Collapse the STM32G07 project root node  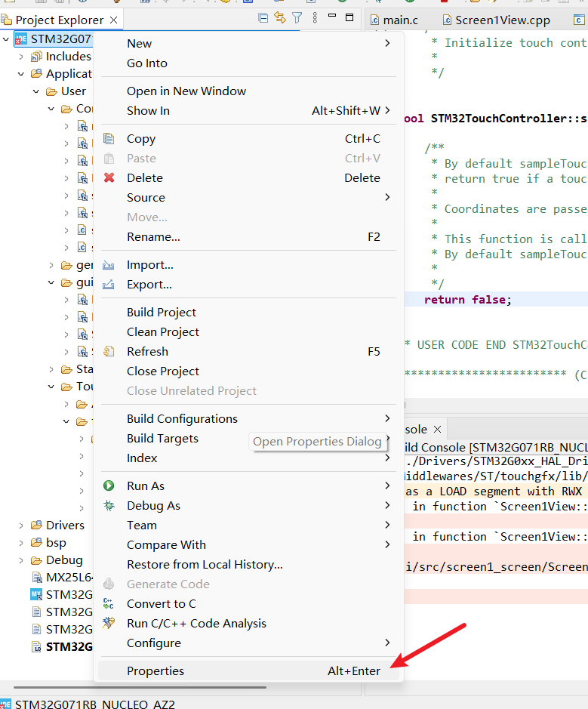click(6, 39)
